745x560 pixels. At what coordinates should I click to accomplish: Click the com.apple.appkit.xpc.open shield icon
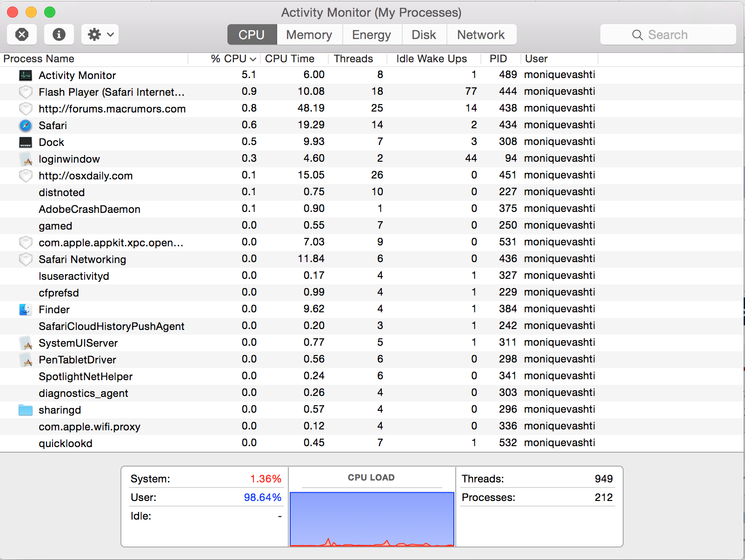click(26, 243)
